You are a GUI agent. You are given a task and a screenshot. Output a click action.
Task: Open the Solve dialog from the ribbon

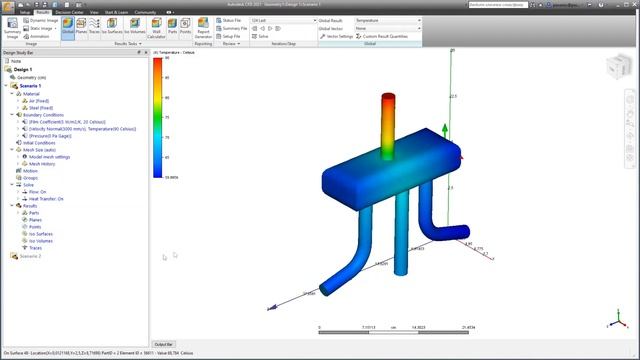pos(260,36)
